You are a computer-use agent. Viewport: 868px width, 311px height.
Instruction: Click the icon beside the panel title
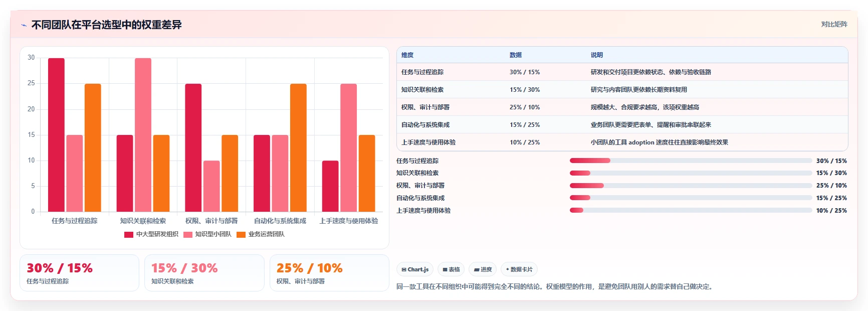coord(24,25)
